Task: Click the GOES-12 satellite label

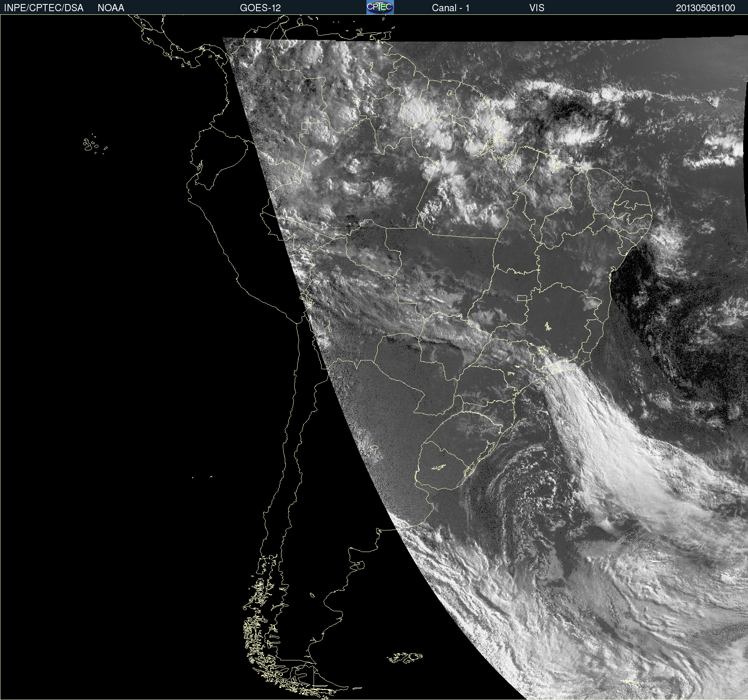Action: coord(260,8)
